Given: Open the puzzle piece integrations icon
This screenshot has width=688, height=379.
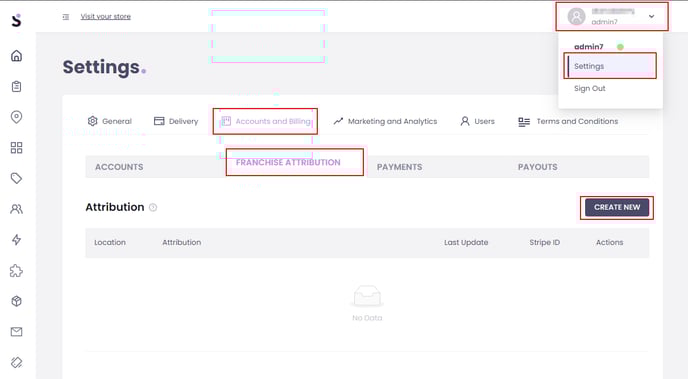Looking at the screenshot, I should point(16,271).
